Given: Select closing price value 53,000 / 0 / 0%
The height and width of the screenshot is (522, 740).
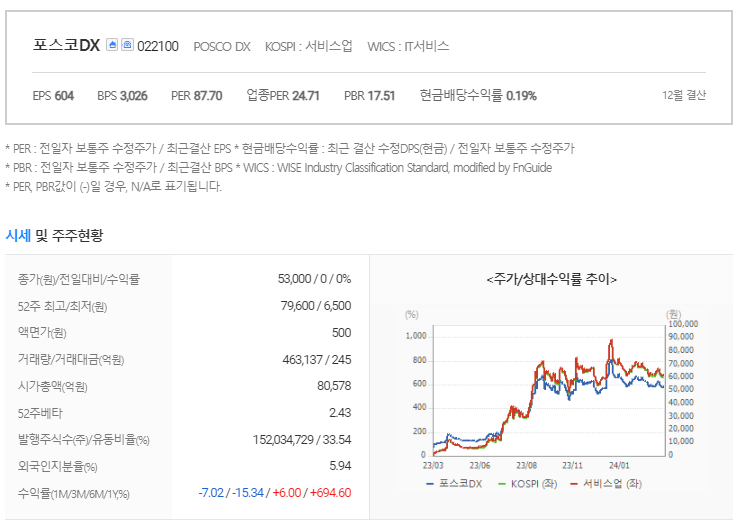Looking at the screenshot, I should pyautogui.click(x=314, y=279).
